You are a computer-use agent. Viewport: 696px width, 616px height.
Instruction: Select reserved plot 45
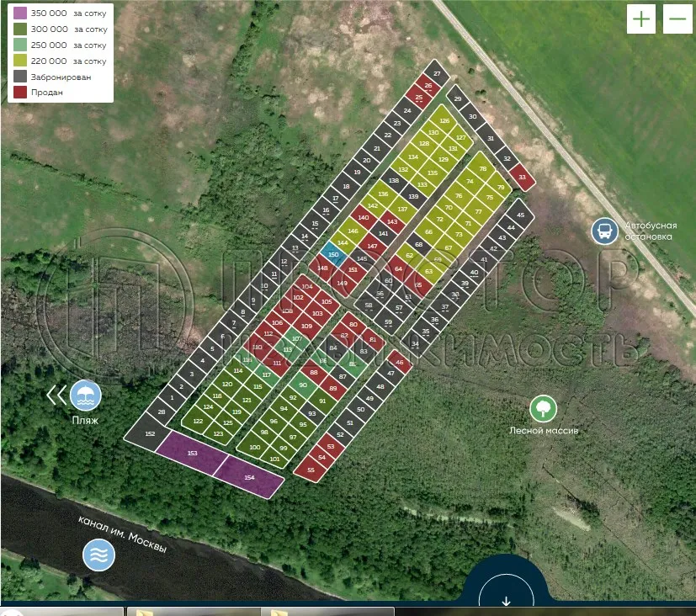(x=520, y=215)
